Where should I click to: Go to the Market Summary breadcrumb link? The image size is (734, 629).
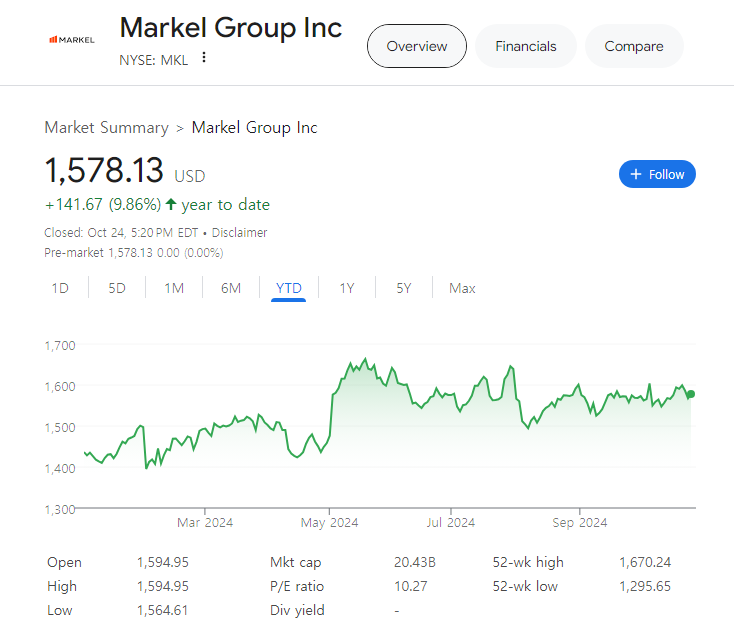click(x=106, y=127)
